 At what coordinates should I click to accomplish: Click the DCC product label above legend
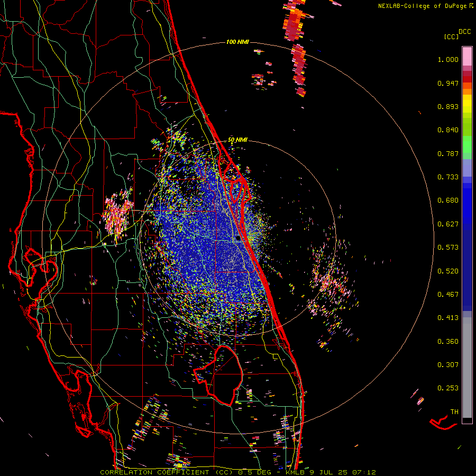[x=464, y=32]
